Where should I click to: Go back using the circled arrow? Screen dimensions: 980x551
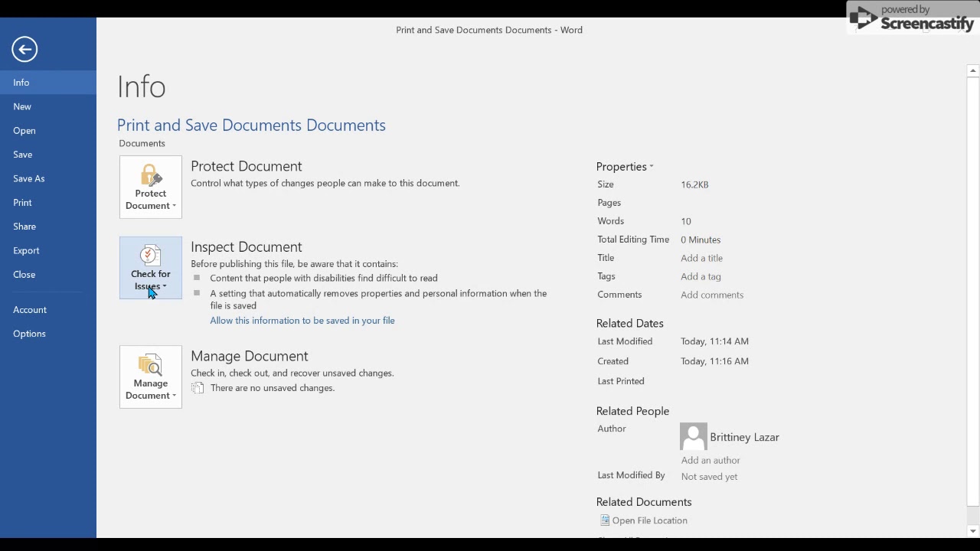click(24, 50)
